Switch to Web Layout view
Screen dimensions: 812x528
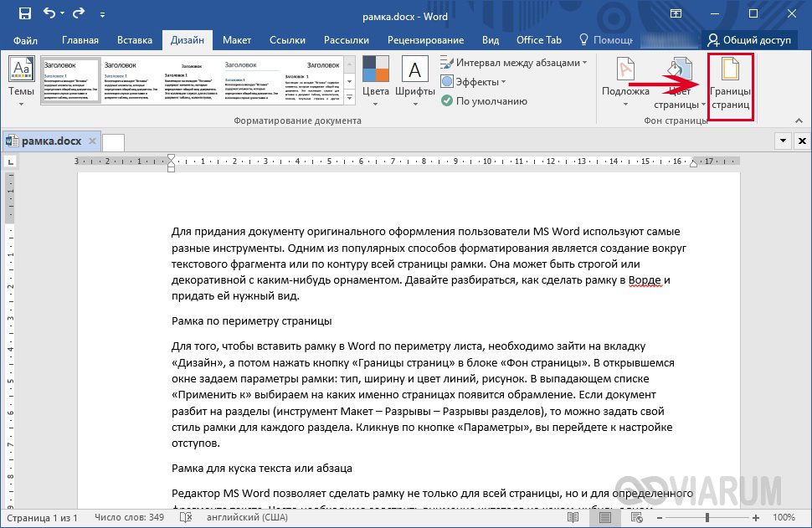[x=637, y=517]
